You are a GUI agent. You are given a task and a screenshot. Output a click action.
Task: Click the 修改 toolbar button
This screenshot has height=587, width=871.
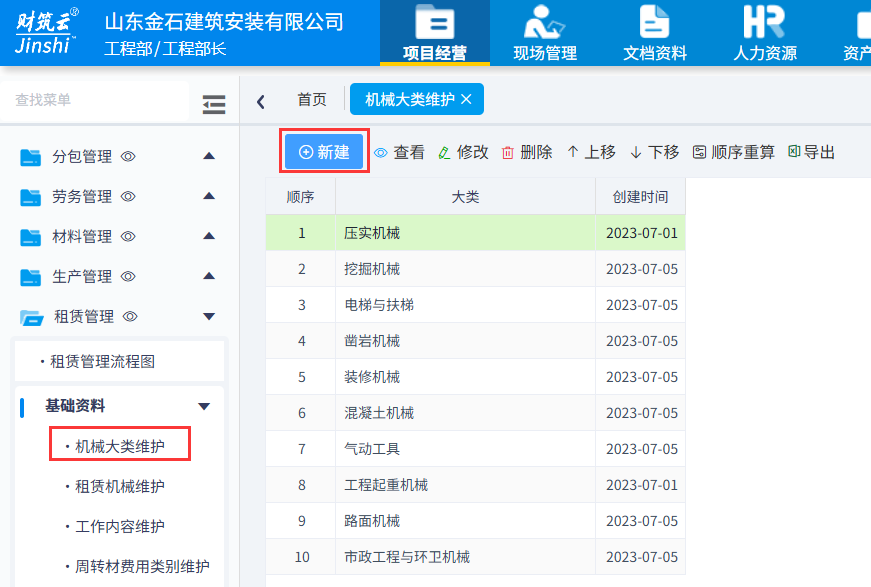click(463, 152)
